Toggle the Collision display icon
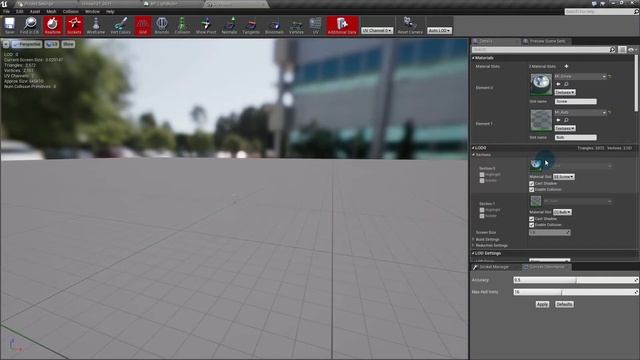The width and height of the screenshot is (640, 360). coord(182,26)
